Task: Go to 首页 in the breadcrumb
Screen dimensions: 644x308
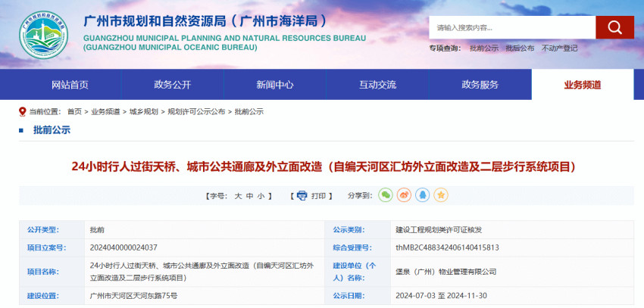Action: click(x=74, y=111)
